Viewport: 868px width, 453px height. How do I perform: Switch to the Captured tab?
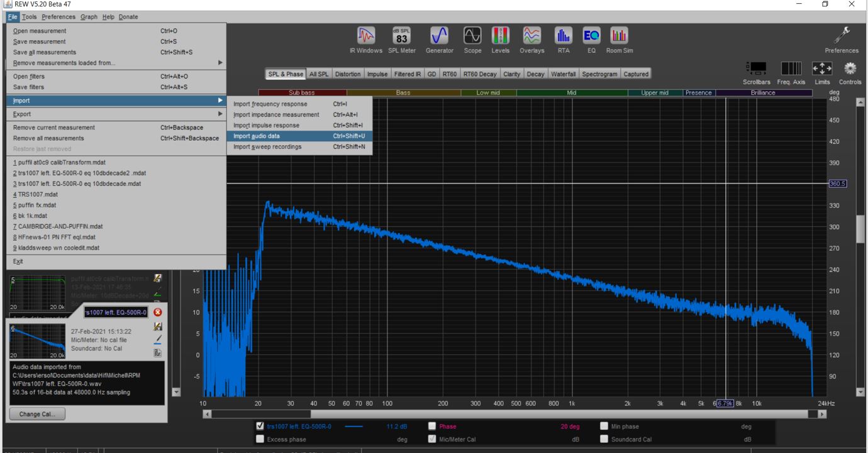tap(635, 74)
